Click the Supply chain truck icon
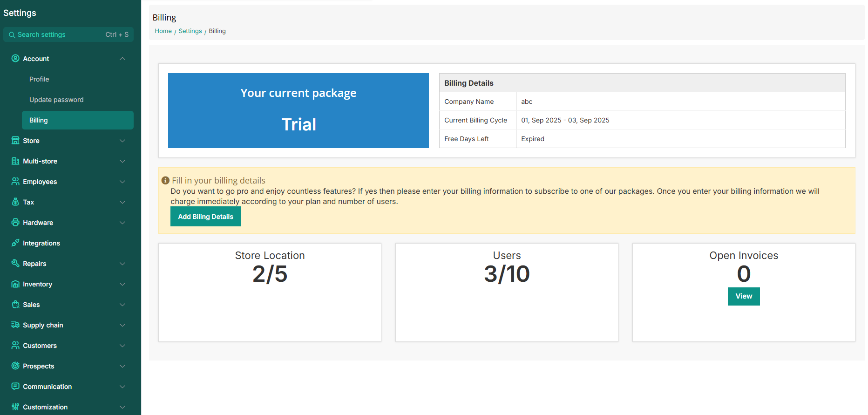Viewport: 868px width, 415px height. click(x=15, y=325)
